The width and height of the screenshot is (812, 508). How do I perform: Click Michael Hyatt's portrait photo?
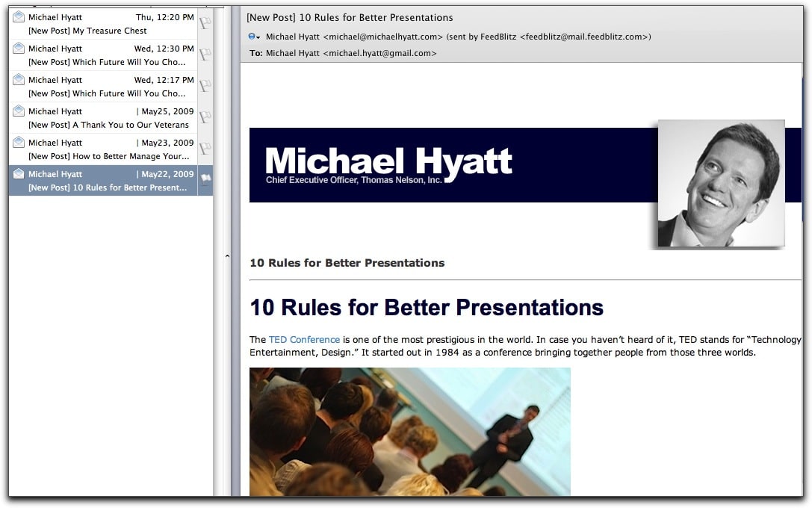tap(721, 183)
